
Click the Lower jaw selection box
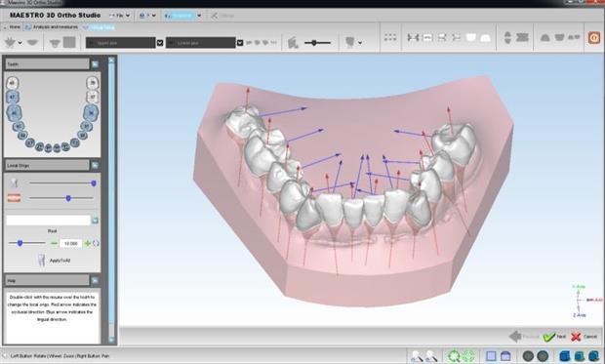pos(201,43)
